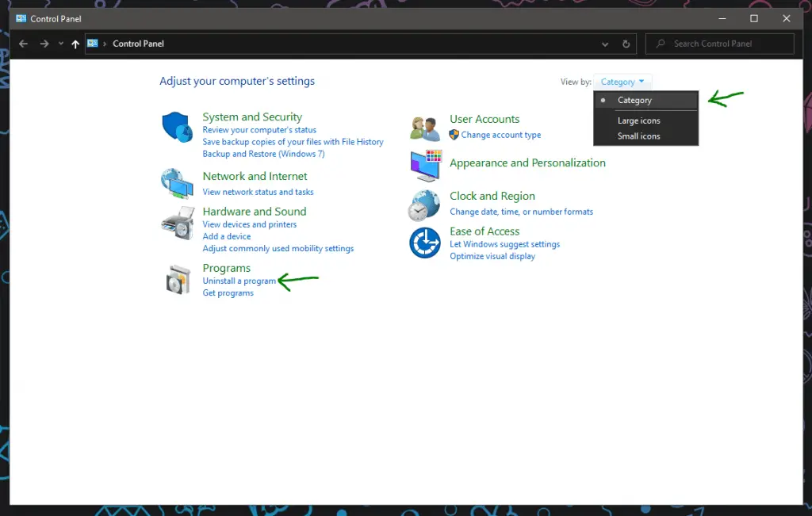Click the Control Panel breadcrumb
Image resolution: width=812 pixels, height=516 pixels.
click(x=138, y=44)
